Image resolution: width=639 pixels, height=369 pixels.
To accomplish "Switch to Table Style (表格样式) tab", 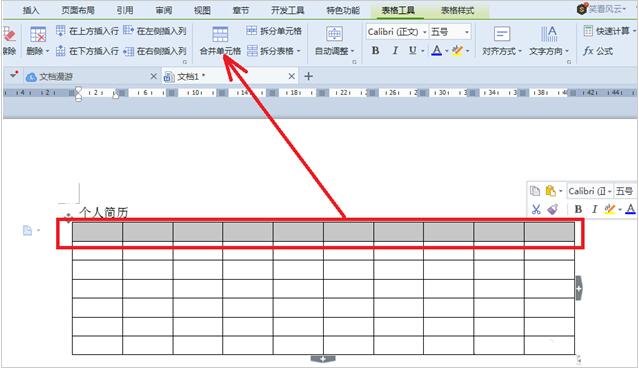I will coord(457,10).
